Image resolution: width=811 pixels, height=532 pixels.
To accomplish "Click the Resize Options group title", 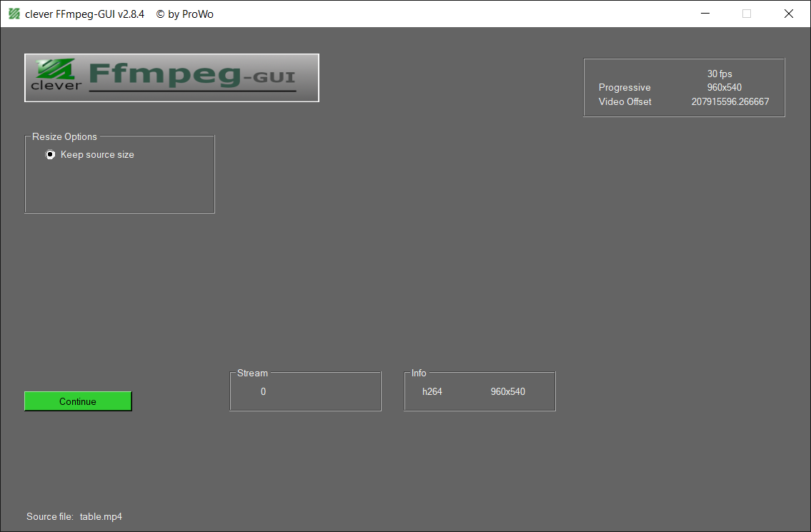I will pos(64,136).
